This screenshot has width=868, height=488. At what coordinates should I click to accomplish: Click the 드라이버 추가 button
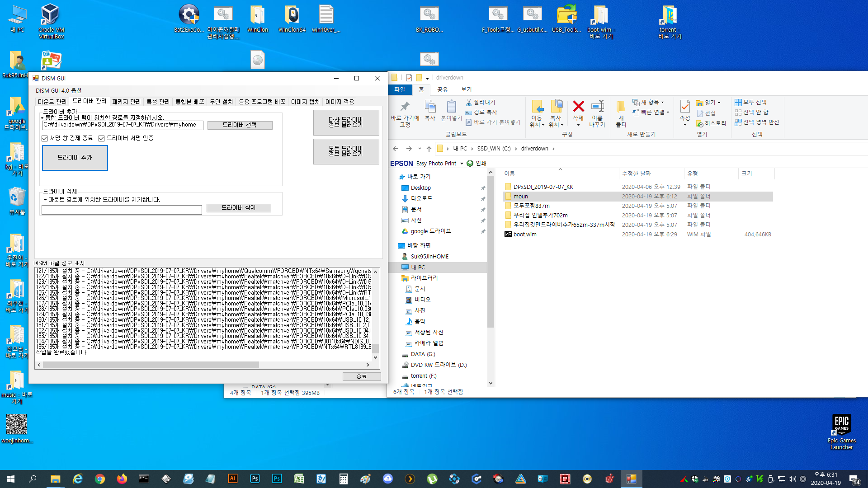point(75,158)
